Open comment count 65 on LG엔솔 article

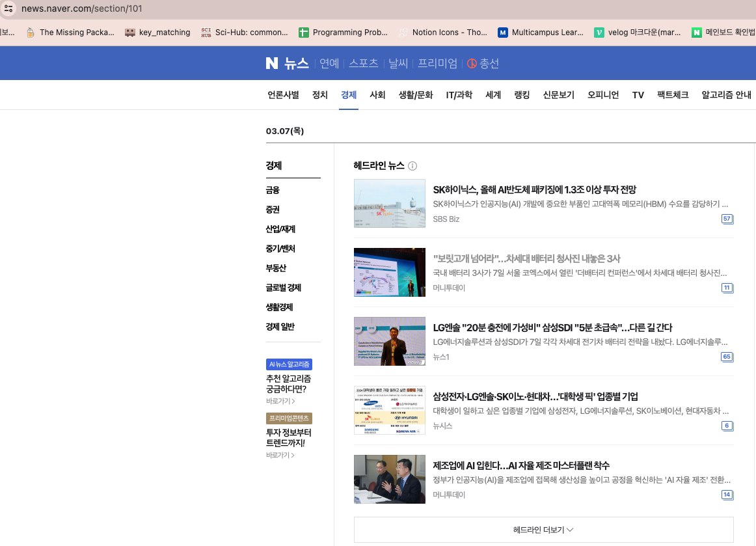click(x=727, y=357)
